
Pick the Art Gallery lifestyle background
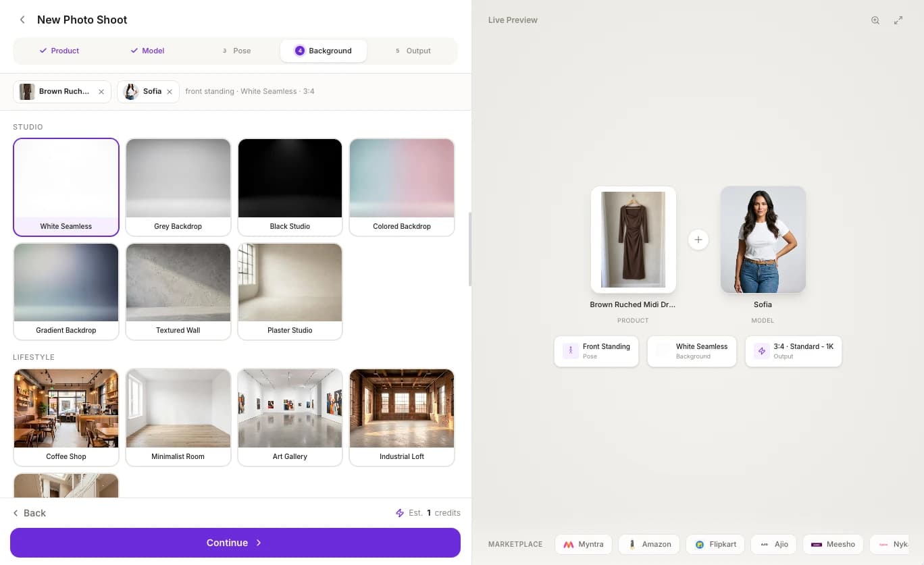pyautogui.click(x=290, y=417)
